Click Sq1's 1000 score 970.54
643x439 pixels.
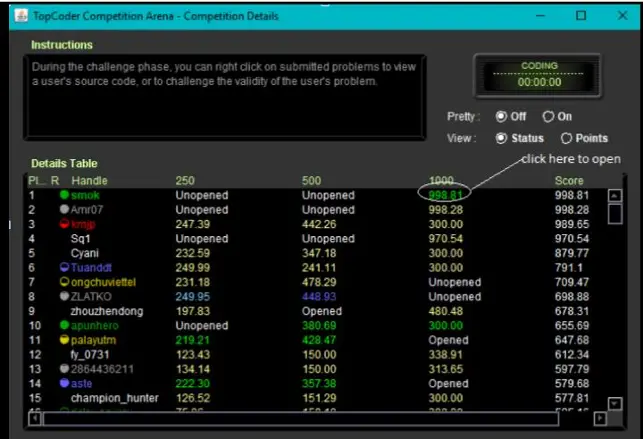(445, 239)
